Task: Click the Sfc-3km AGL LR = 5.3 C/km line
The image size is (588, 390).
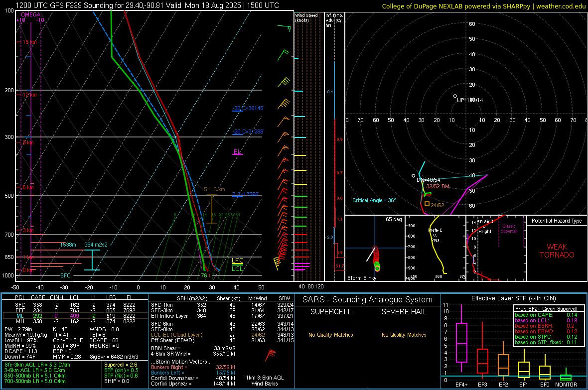Action: point(37,365)
